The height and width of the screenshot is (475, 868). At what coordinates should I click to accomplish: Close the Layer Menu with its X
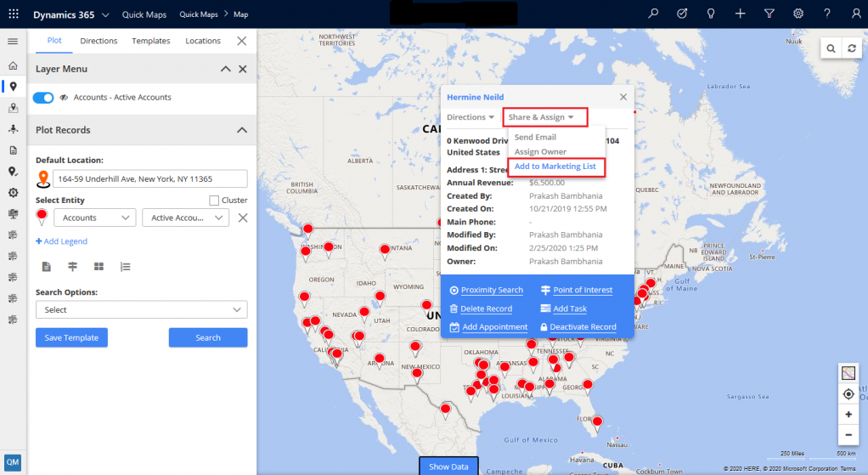(x=242, y=69)
